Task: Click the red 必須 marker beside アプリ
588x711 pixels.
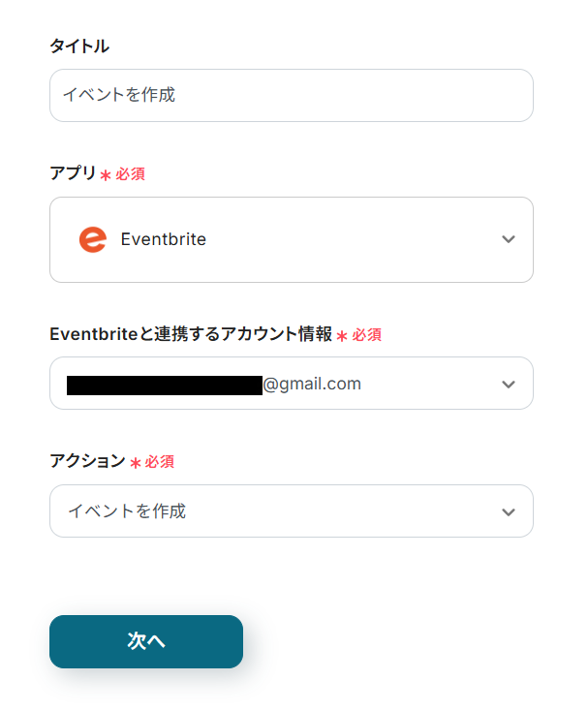Action: [130, 174]
